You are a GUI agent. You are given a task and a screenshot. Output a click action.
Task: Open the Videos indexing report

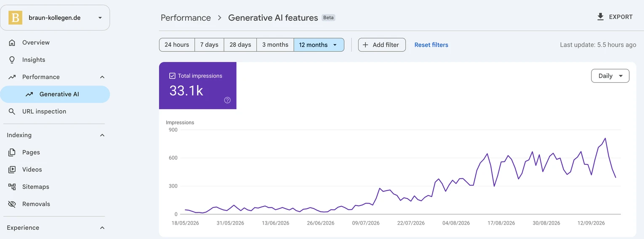55,170
